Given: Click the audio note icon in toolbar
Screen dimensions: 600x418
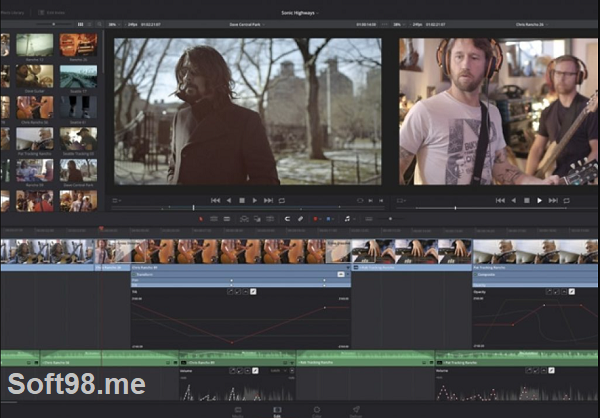Looking at the screenshot, I should (x=347, y=219).
